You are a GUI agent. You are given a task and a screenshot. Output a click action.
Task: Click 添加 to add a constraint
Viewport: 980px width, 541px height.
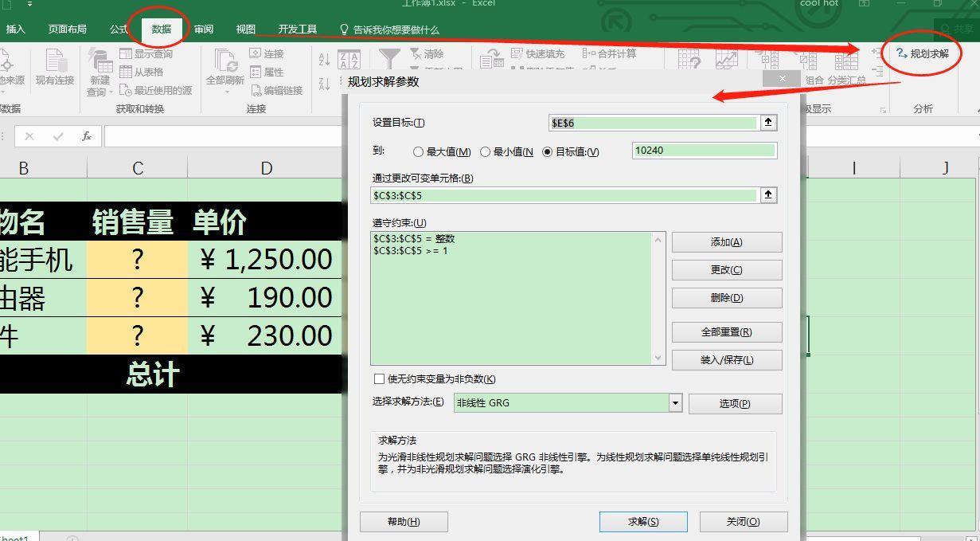(x=728, y=241)
